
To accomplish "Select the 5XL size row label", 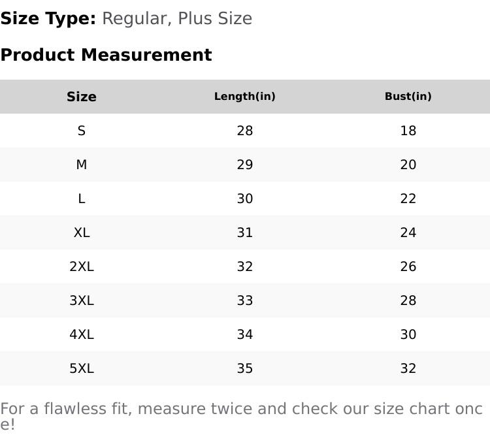I will 82,368.
